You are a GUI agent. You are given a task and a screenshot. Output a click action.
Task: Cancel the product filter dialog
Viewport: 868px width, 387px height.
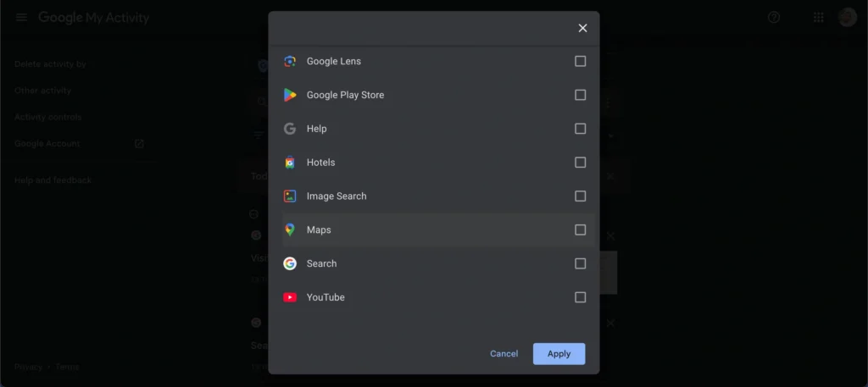[x=504, y=354]
